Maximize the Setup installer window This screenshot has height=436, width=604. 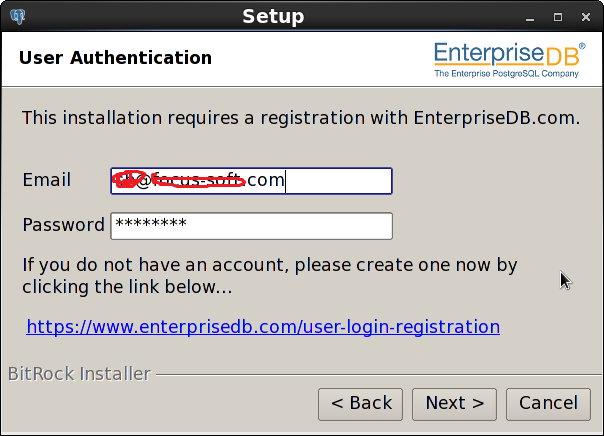[558, 17]
